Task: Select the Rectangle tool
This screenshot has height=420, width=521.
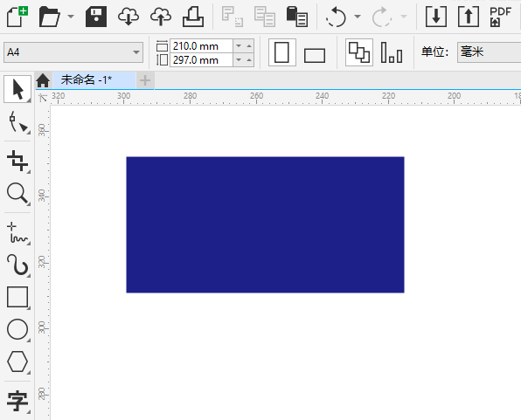Action: 17,297
